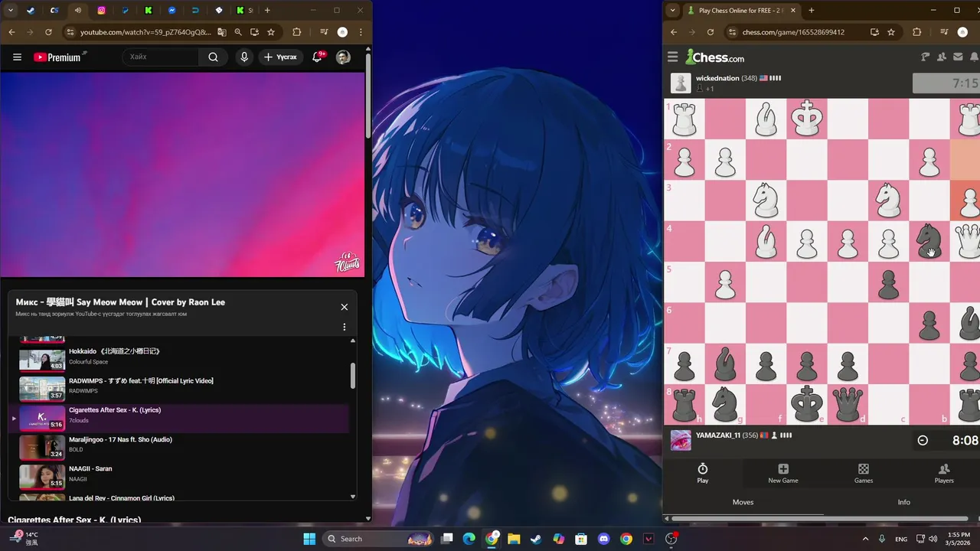This screenshot has height=551, width=980.
Task: Click the YouTube search input field
Action: [161, 57]
